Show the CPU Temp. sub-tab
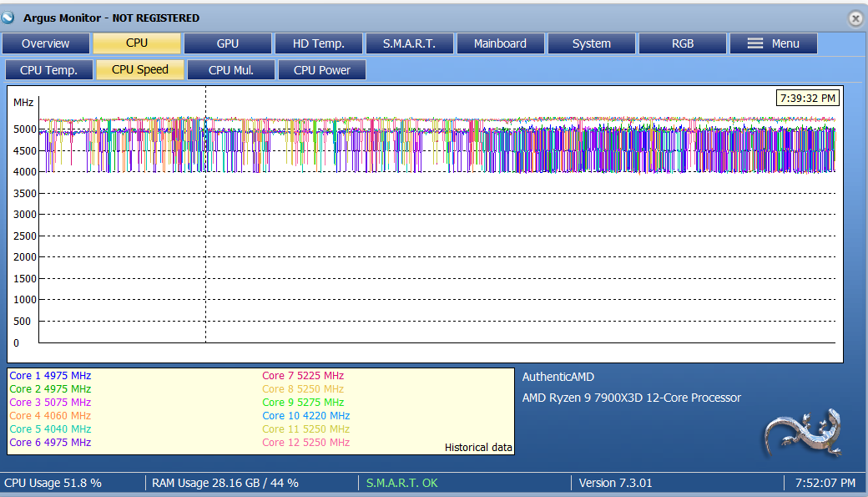868x497 pixels. click(48, 70)
